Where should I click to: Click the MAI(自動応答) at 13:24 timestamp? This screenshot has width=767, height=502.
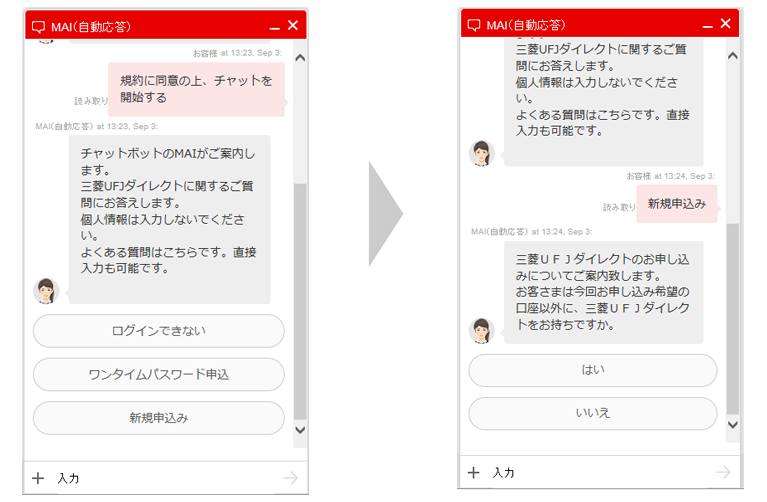[531, 231]
